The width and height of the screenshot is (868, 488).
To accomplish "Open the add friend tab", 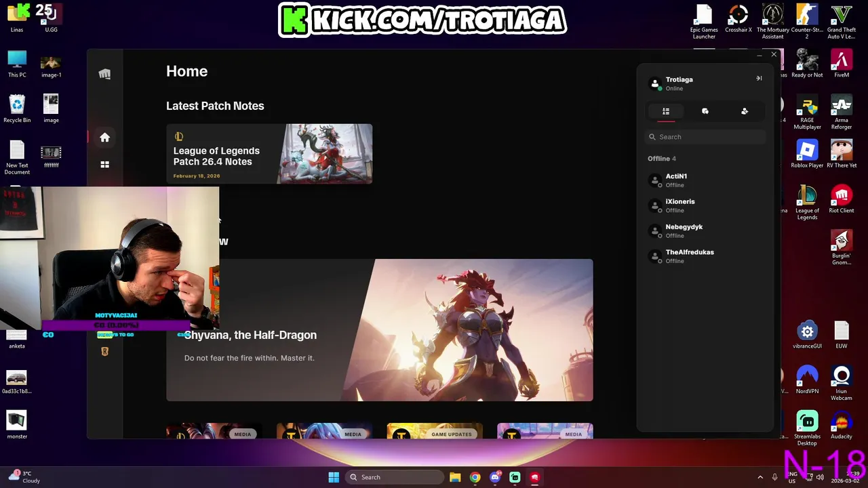I will pyautogui.click(x=745, y=111).
